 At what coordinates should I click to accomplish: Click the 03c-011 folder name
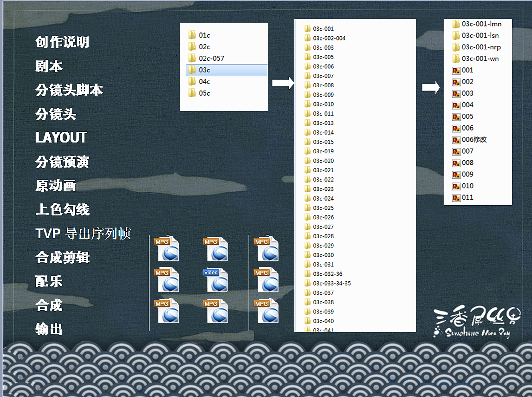coord(324,113)
